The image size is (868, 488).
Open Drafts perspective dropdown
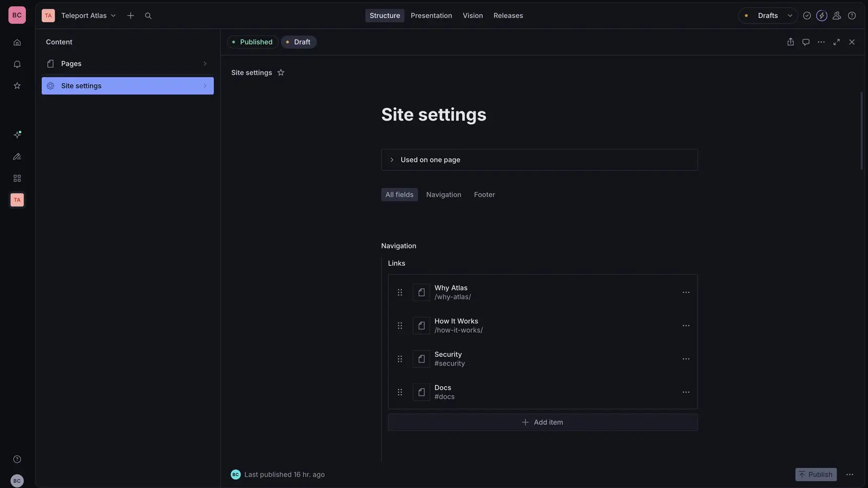768,16
